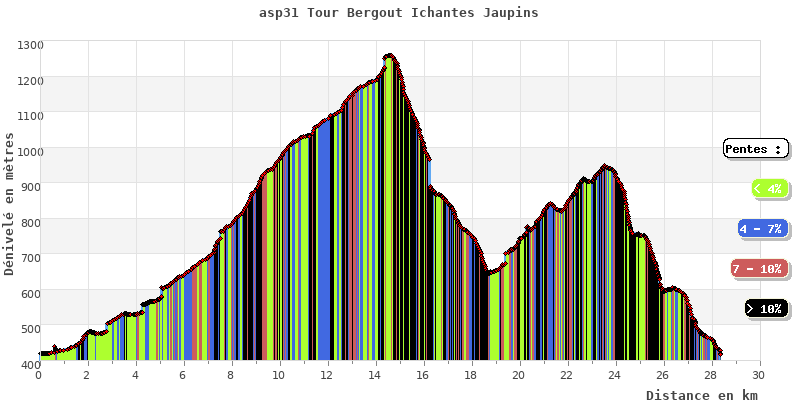Click the 6 km distance axis label
The height and width of the screenshot is (400, 800).
184,376
